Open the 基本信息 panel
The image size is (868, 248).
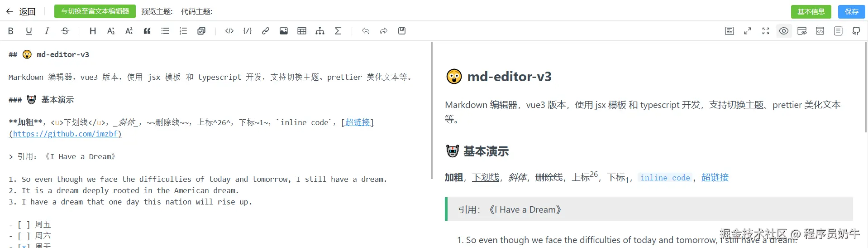811,11
